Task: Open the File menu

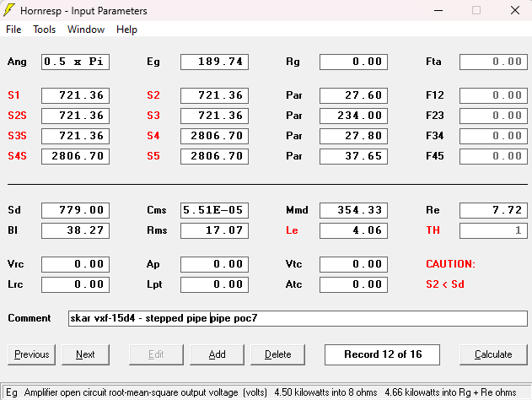Action: 13,30
